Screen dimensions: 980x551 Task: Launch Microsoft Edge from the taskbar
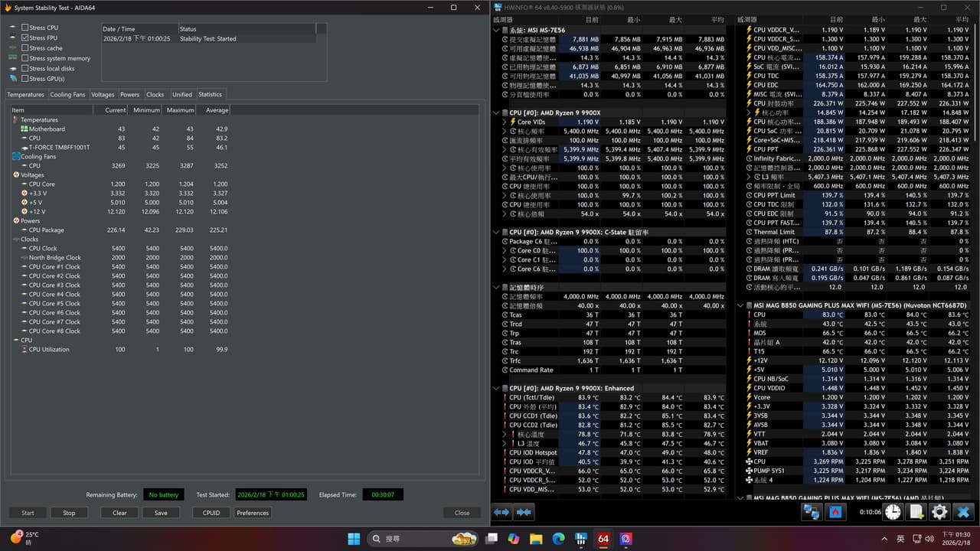pyautogui.click(x=558, y=539)
